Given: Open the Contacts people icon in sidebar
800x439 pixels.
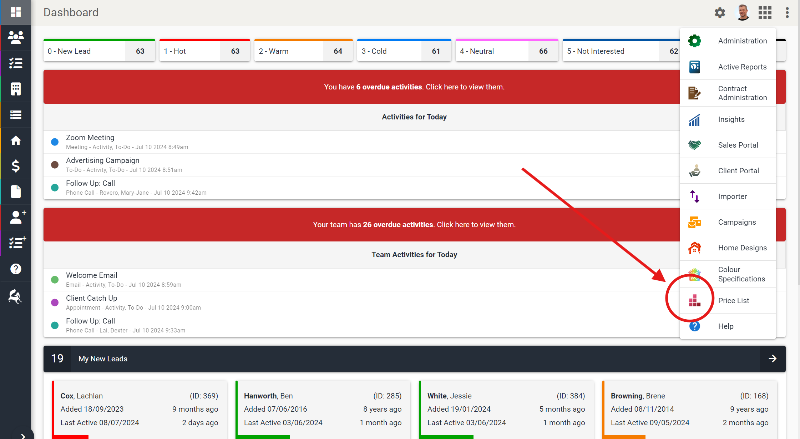Looking at the screenshot, I should [x=16, y=37].
